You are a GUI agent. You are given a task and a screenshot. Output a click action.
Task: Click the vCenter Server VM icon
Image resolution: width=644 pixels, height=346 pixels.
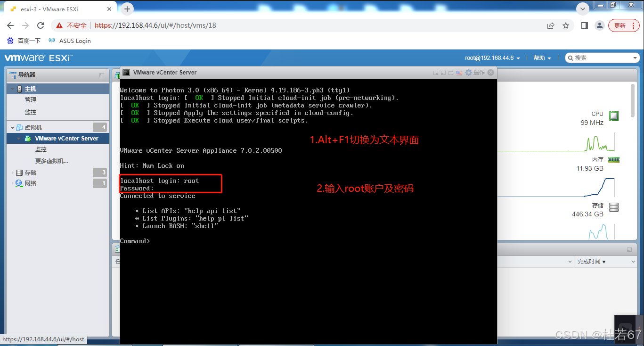(x=28, y=139)
